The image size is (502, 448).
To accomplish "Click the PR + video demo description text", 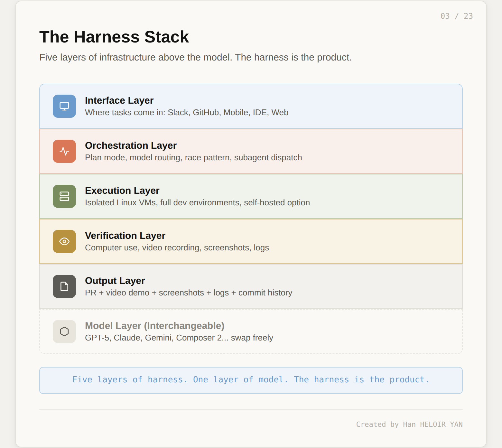I will tap(189, 293).
